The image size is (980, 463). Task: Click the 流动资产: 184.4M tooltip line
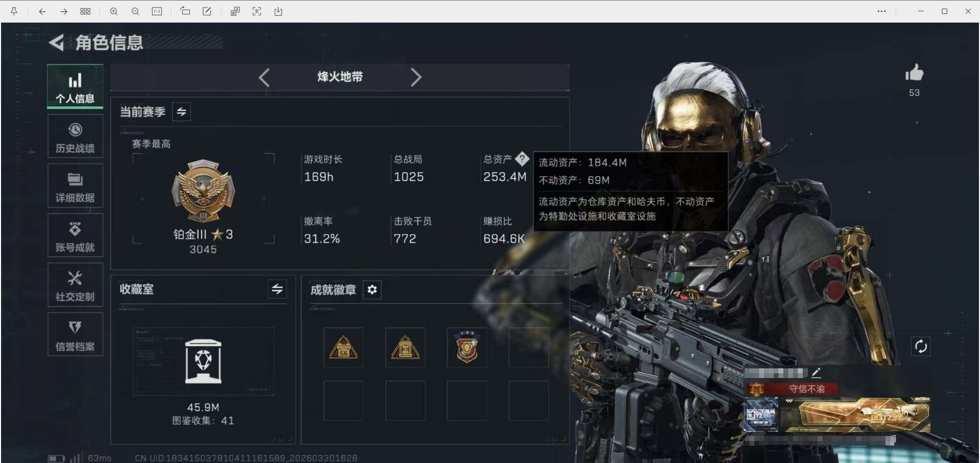tap(582, 162)
